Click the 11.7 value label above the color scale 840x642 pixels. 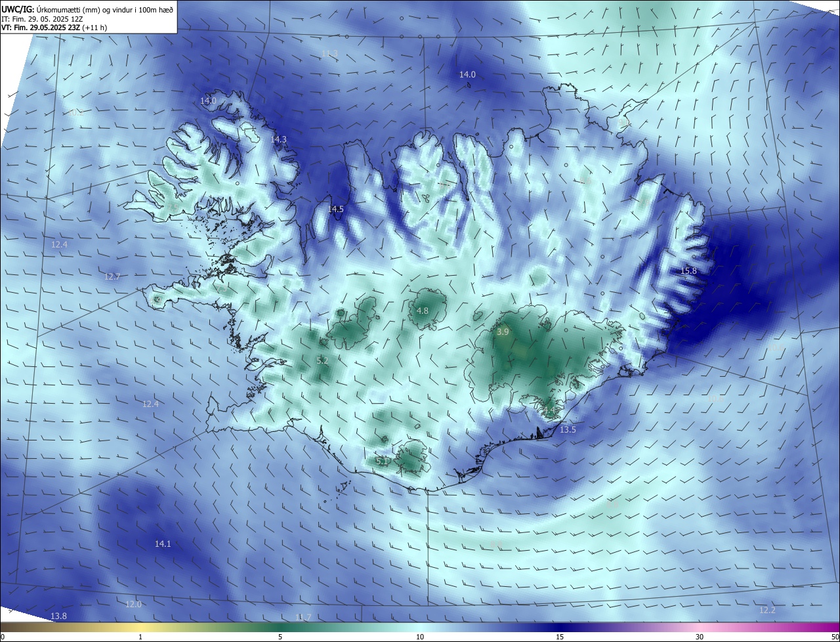tap(303, 617)
